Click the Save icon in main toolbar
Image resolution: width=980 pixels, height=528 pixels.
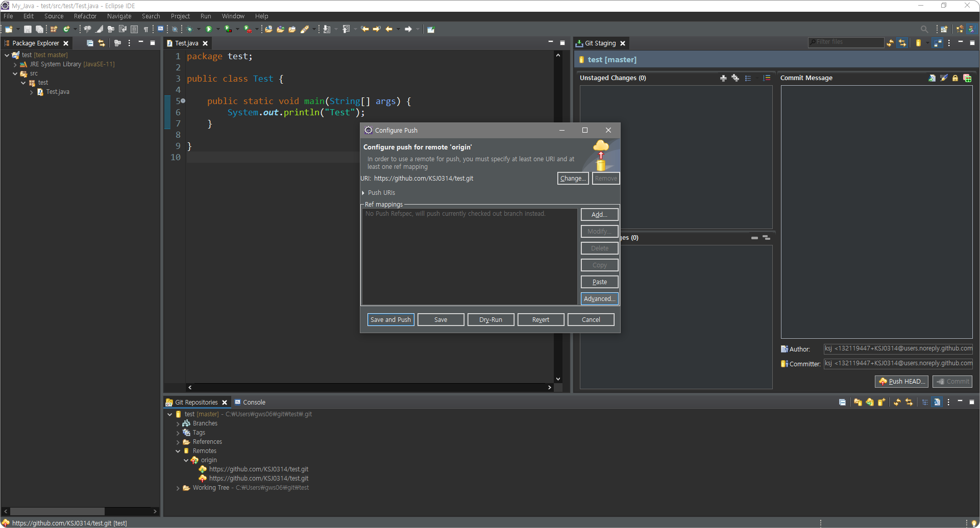pos(28,29)
